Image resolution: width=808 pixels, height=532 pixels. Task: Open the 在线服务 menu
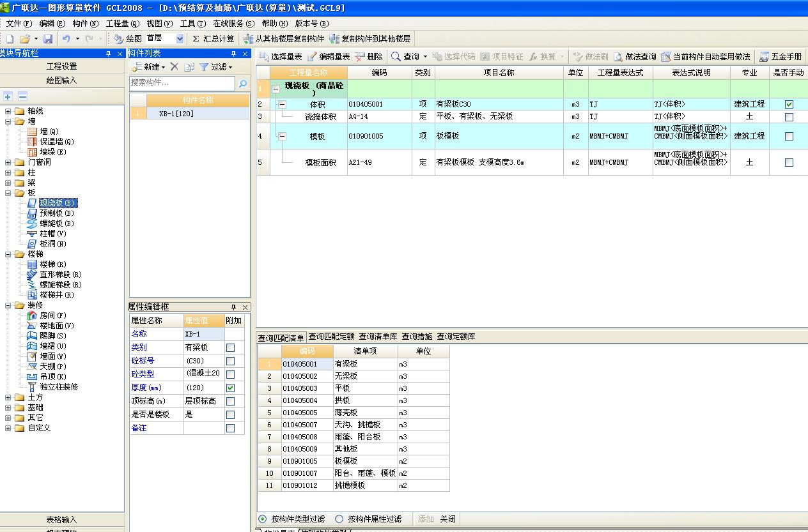tap(234, 24)
